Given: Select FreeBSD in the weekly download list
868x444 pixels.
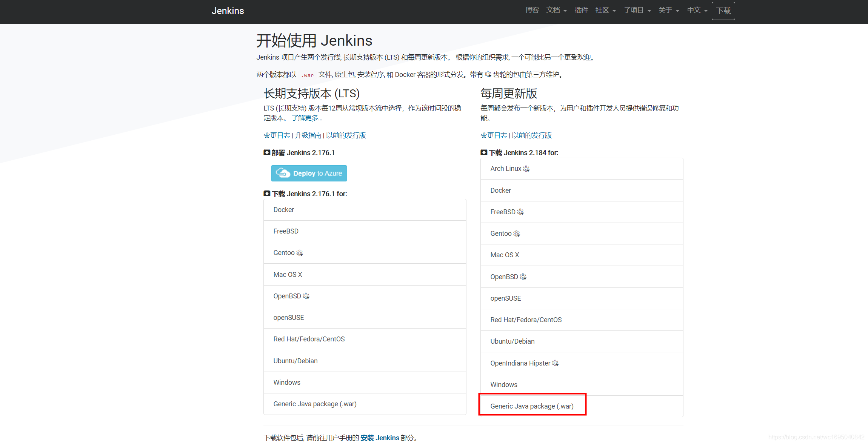Looking at the screenshot, I should 582,212.
